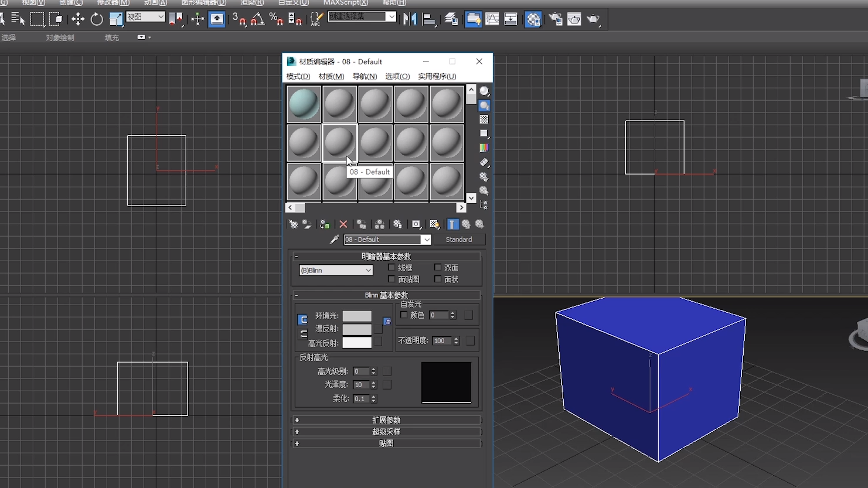The height and width of the screenshot is (488, 868).
Task: Enable the 双面 two-sided checkbox
Action: coord(438,268)
